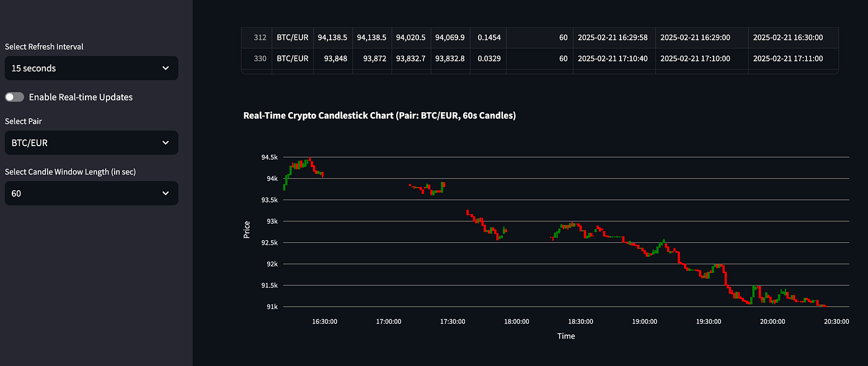Select the 93,848 table cell

pos(333,59)
